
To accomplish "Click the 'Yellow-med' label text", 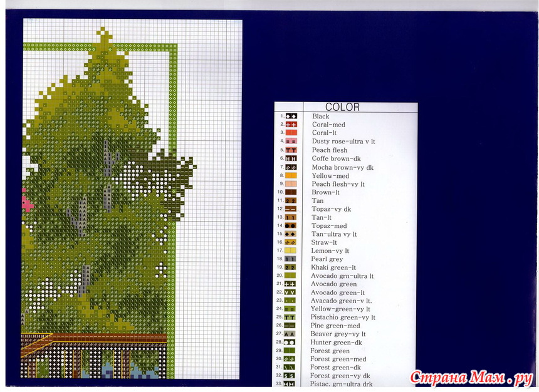I will 330,176.
